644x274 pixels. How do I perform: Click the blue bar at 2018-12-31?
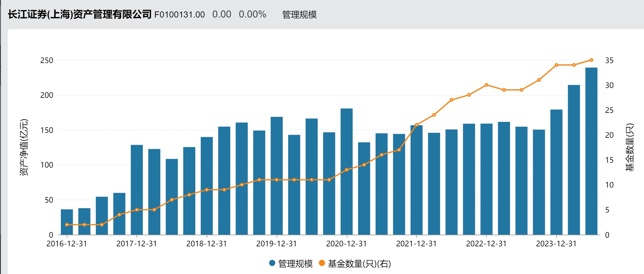tap(207, 186)
